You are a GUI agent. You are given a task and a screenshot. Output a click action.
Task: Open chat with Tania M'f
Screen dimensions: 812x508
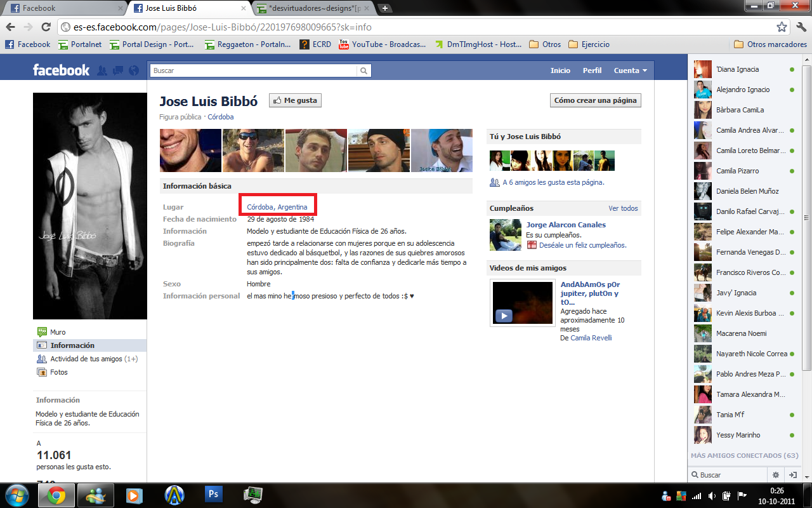744,415
